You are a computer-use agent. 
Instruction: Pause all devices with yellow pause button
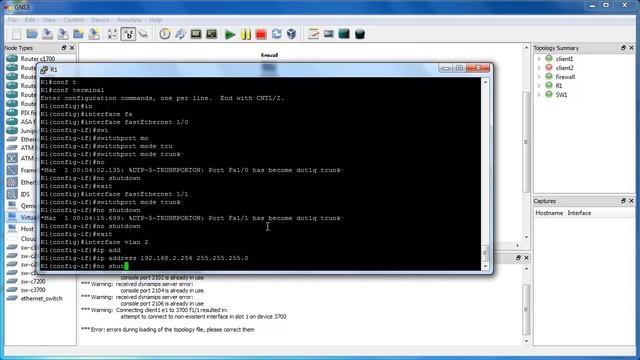[246, 34]
